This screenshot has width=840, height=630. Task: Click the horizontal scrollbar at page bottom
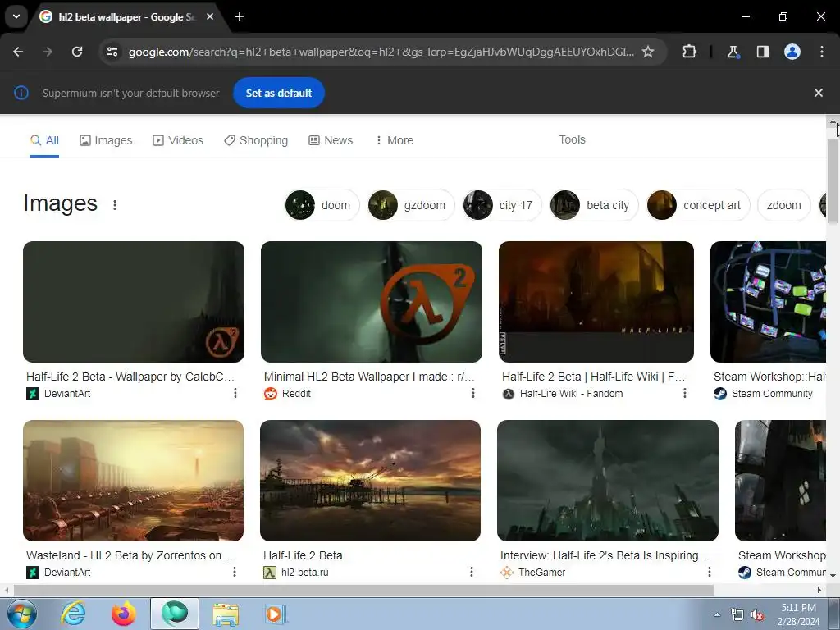[x=363, y=590]
